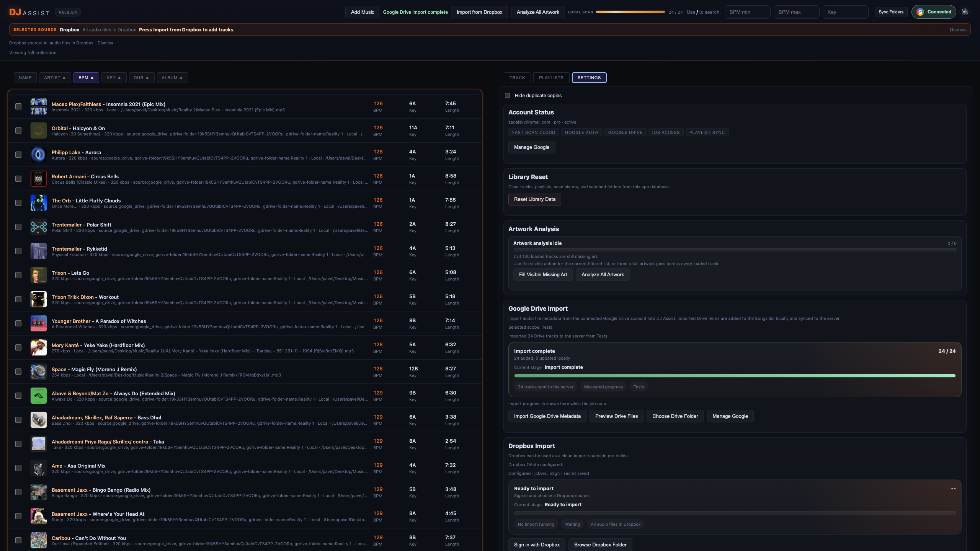Open artwork thumbnail for Insomnia 2021 track
The width and height of the screenshot is (980, 551).
39,106
